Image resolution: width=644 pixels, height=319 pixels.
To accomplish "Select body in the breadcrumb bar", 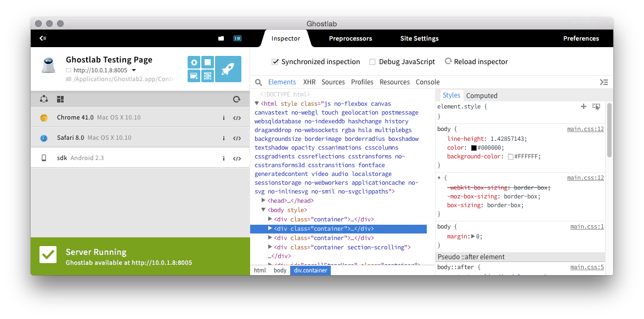I will pyautogui.click(x=280, y=270).
